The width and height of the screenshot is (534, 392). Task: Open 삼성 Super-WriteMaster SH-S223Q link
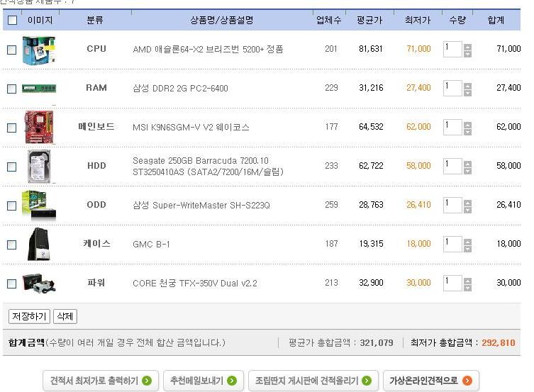coord(201,205)
